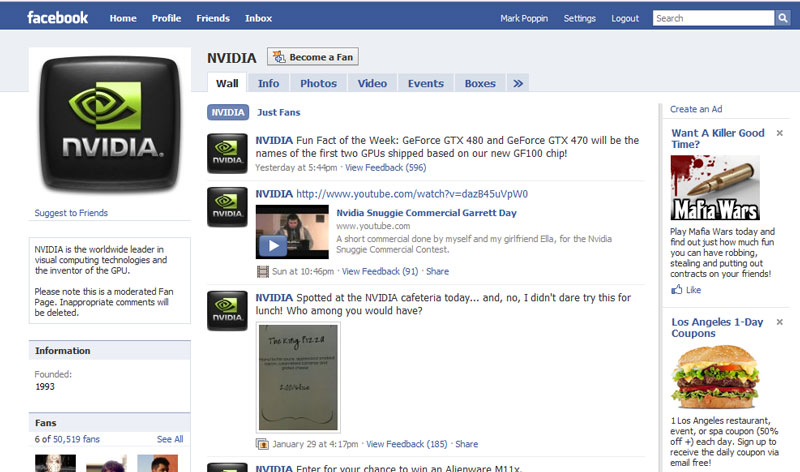Click the search magnifier button
The image size is (800, 472).
[x=783, y=18]
